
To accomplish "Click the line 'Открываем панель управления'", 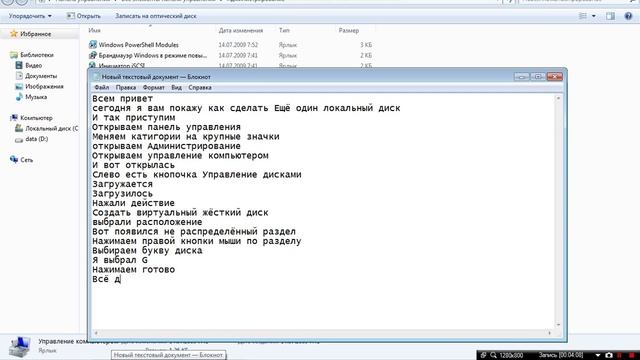I will coord(167,127).
